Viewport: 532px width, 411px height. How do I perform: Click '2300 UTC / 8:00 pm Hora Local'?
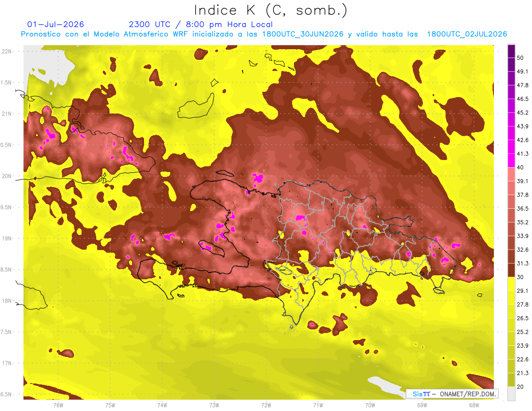click(x=200, y=24)
